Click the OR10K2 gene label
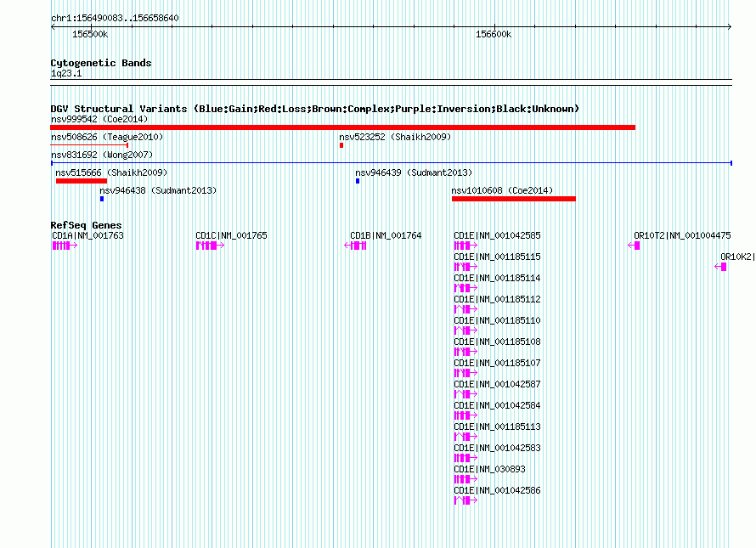 [737, 257]
